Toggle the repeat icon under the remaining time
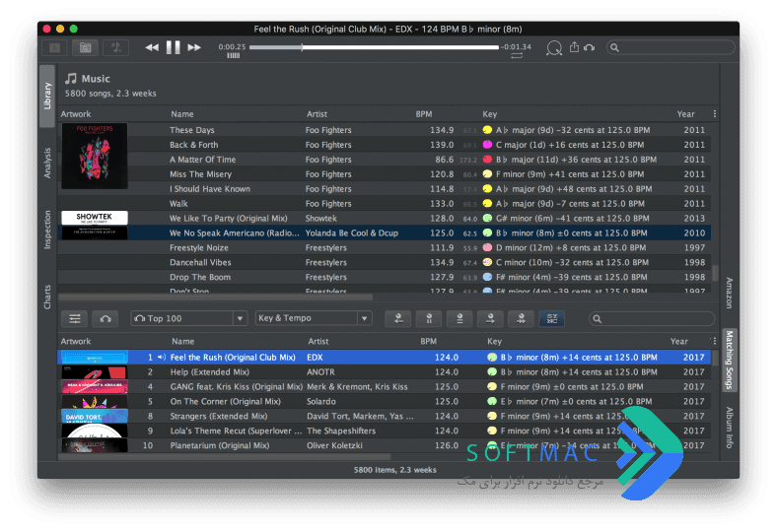 pyautogui.click(x=517, y=56)
